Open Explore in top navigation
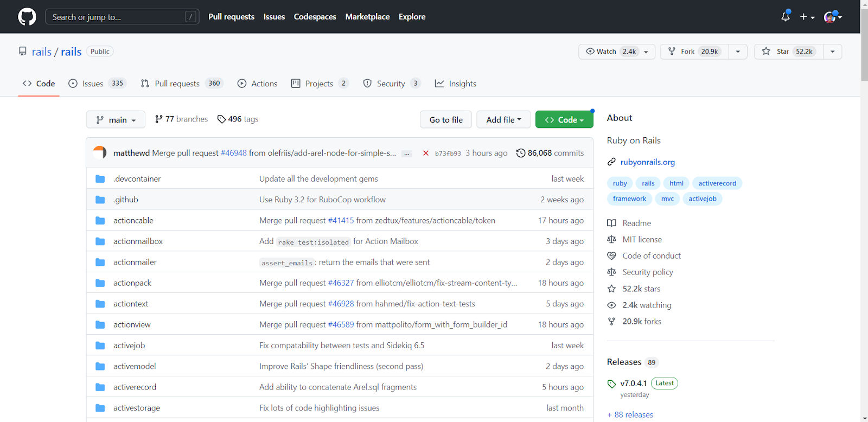Image resolution: width=868 pixels, height=422 pixels. (x=412, y=17)
